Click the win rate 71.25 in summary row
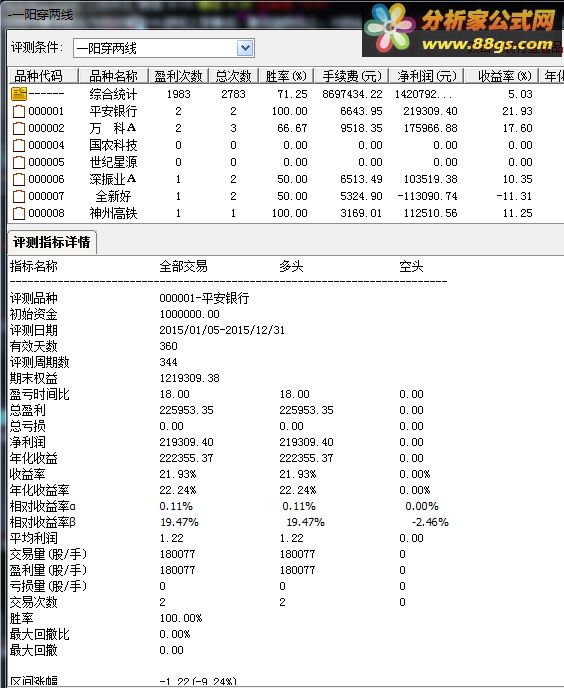The width and height of the screenshot is (564, 688). pos(292,94)
